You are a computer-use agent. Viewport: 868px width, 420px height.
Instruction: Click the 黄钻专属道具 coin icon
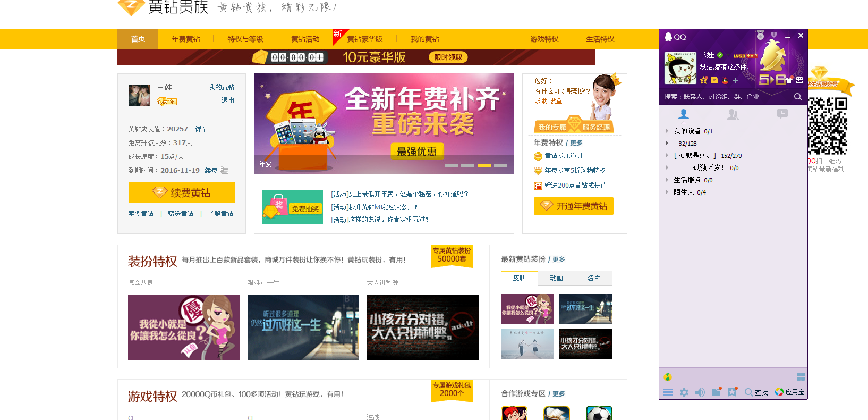(x=538, y=156)
